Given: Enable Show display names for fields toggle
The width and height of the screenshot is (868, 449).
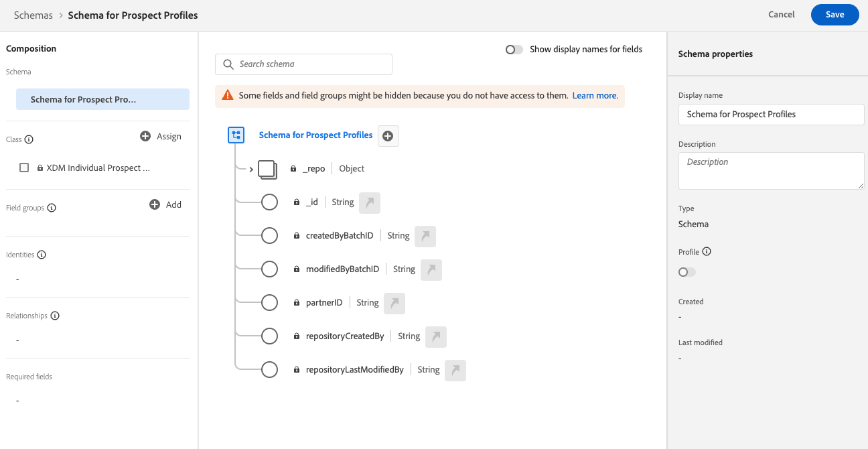Looking at the screenshot, I should pyautogui.click(x=514, y=50).
